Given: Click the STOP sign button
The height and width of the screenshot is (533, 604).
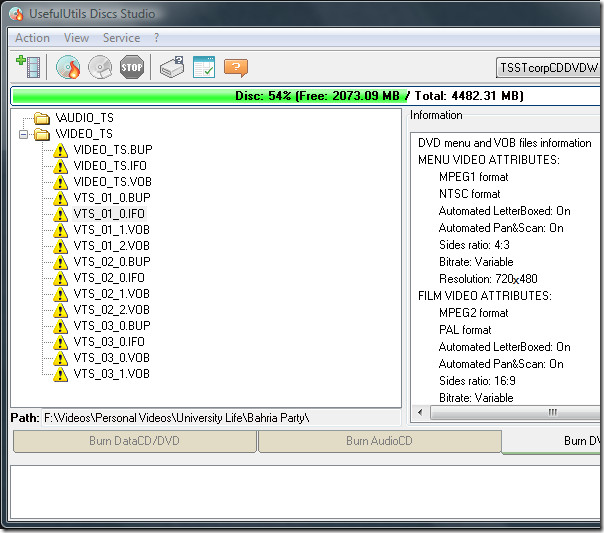Looking at the screenshot, I should tap(132, 67).
